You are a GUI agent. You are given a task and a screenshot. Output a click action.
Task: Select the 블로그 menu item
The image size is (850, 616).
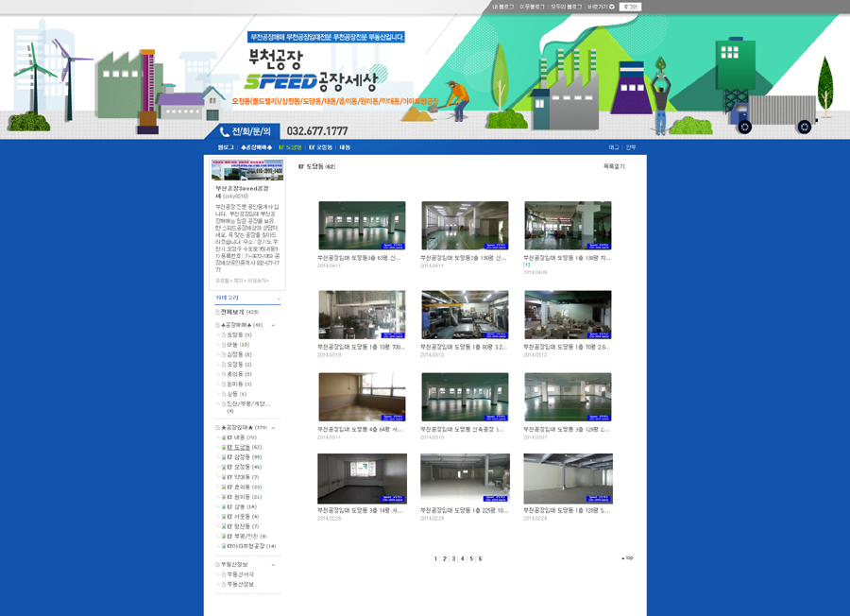(x=226, y=147)
